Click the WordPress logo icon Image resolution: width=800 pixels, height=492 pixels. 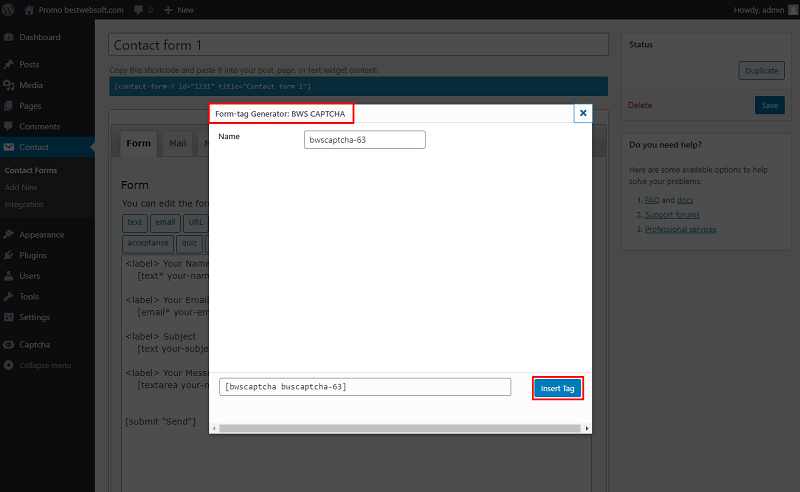8,10
